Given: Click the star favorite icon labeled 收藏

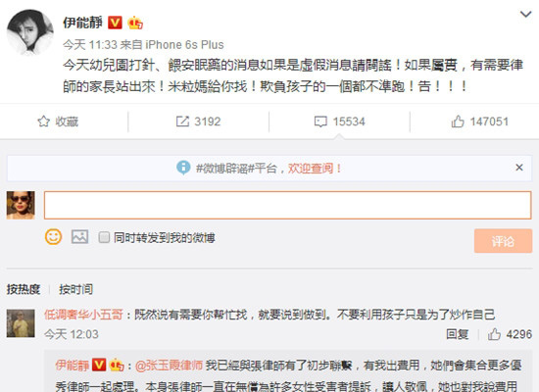Looking at the screenshot, I should (x=44, y=122).
